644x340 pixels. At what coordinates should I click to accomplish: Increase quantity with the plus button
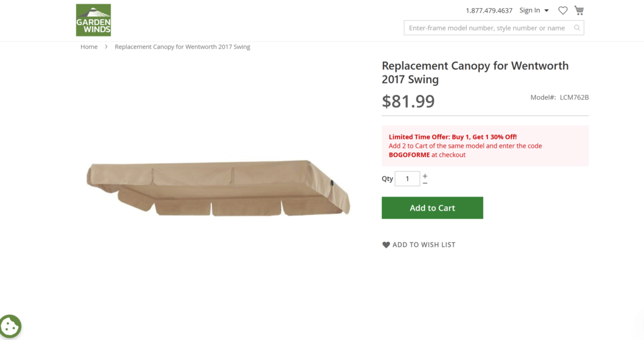coord(425,176)
